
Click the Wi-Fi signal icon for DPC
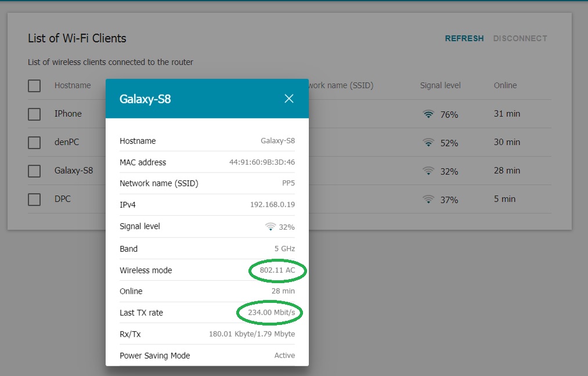(x=428, y=200)
